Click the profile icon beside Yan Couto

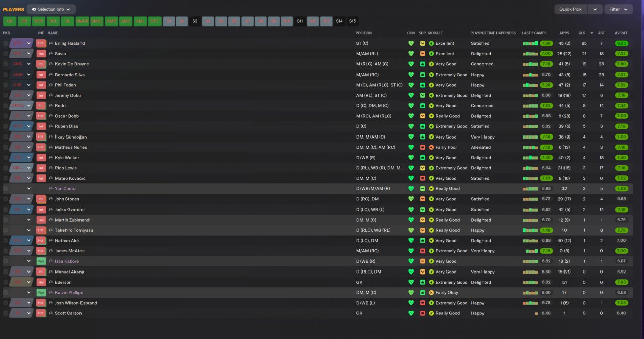[x=51, y=189]
